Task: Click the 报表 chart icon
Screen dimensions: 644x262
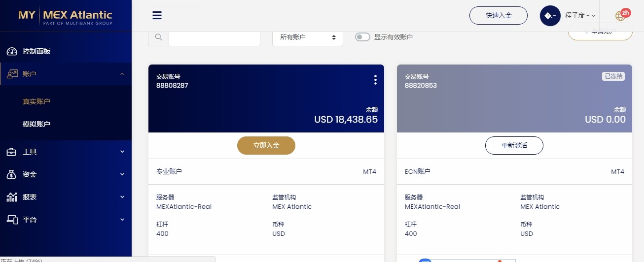Action: pos(12,197)
